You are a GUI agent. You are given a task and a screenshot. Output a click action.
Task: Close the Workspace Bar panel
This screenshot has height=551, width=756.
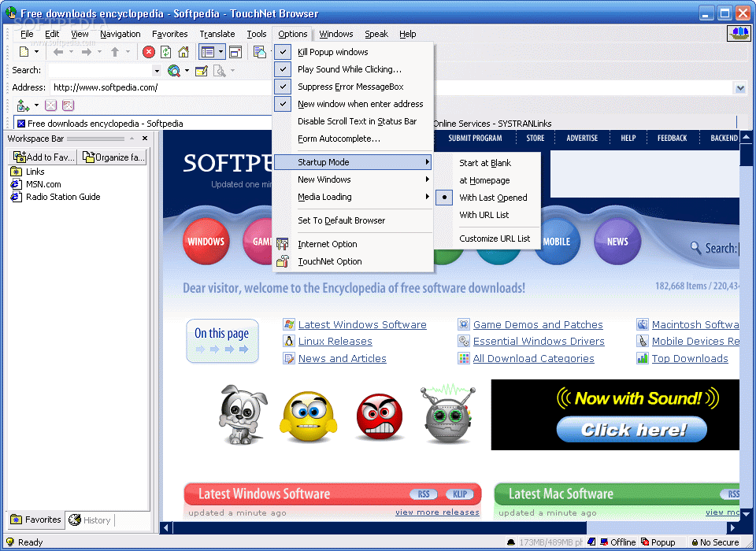145,139
